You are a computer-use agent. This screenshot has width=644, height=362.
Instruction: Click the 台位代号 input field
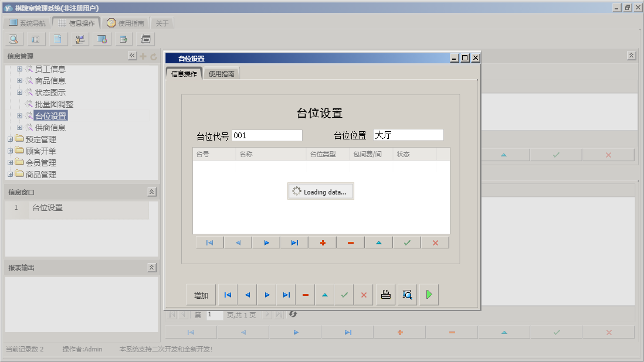pos(267,135)
